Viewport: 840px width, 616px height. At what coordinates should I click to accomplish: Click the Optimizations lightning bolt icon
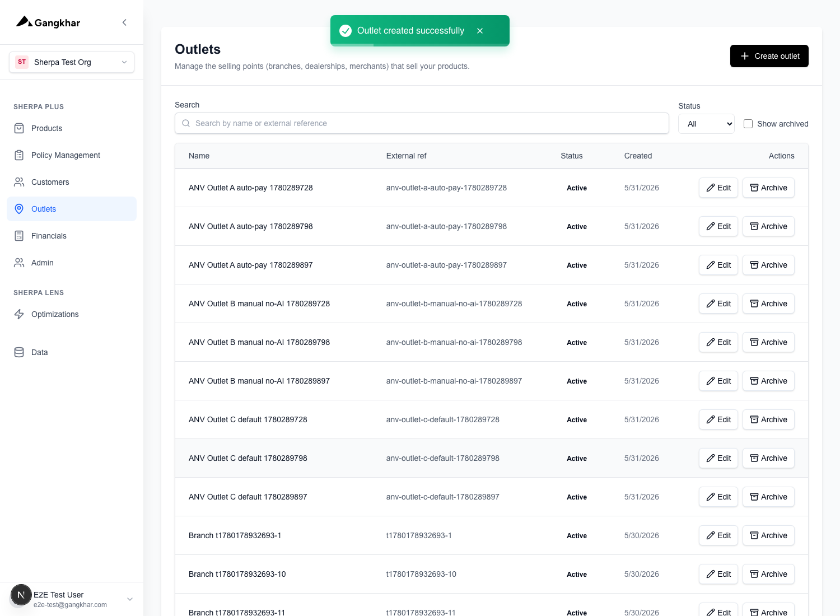(19, 314)
